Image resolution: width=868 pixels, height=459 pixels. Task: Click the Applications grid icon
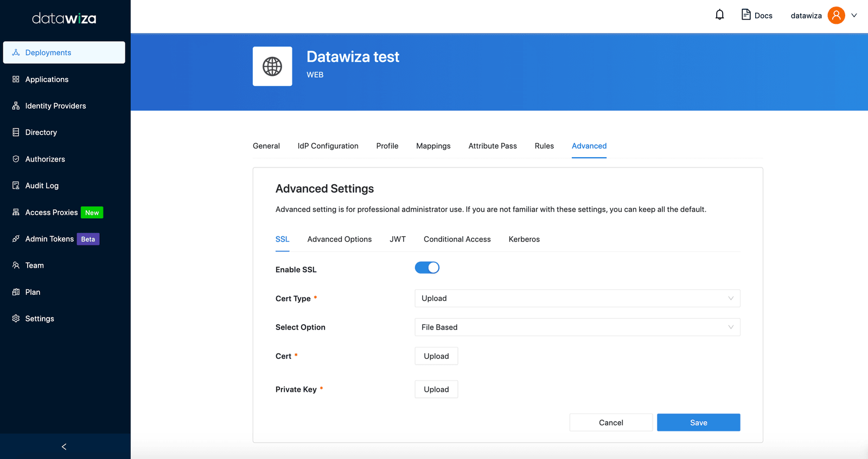click(x=16, y=79)
